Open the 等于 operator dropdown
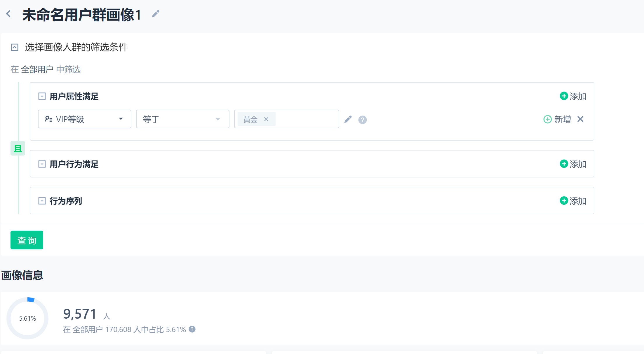The image size is (644, 354). pyautogui.click(x=182, y=119)
